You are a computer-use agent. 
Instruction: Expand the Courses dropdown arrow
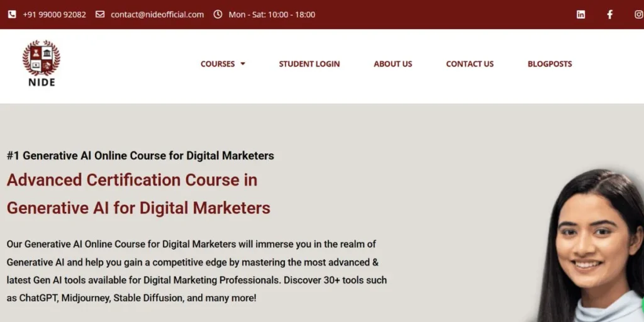pyautogui.click(x=243, y=64)
